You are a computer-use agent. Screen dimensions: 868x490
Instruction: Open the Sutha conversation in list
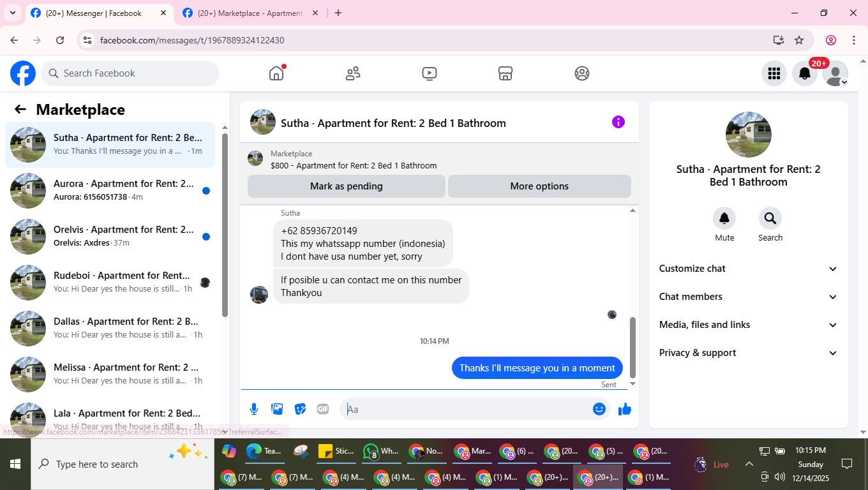[x=110, y=145]
